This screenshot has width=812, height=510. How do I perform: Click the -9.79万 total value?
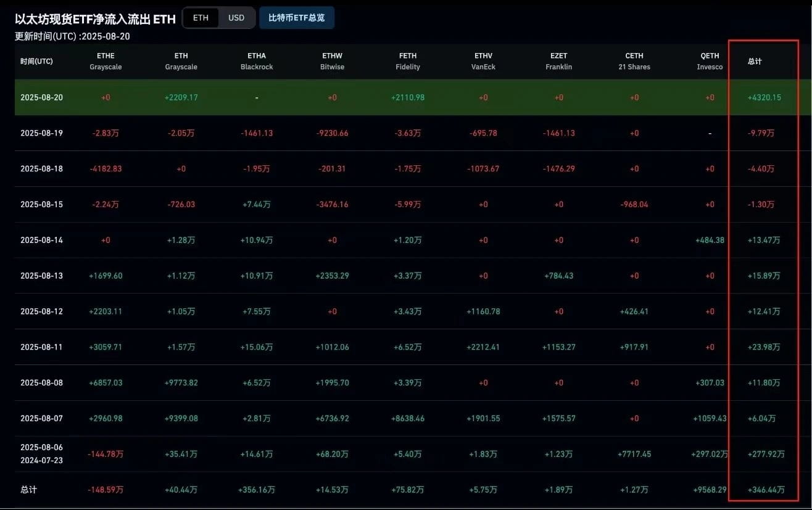[761, 133]
